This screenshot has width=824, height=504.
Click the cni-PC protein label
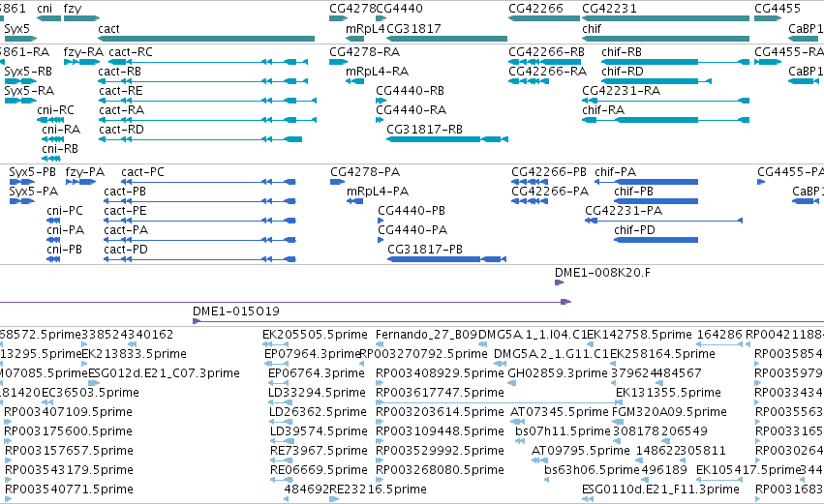(x=65, y=211)
